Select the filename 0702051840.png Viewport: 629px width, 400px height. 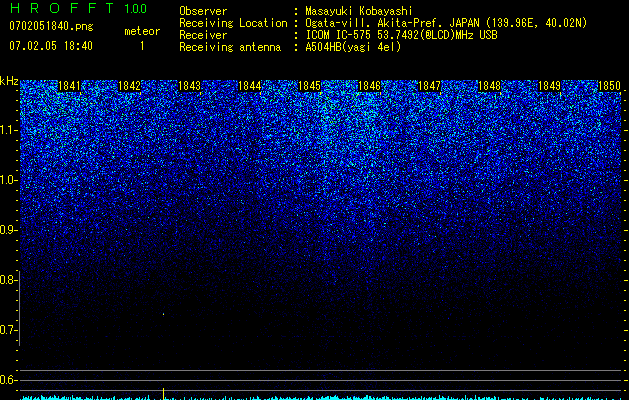point(51,26)
